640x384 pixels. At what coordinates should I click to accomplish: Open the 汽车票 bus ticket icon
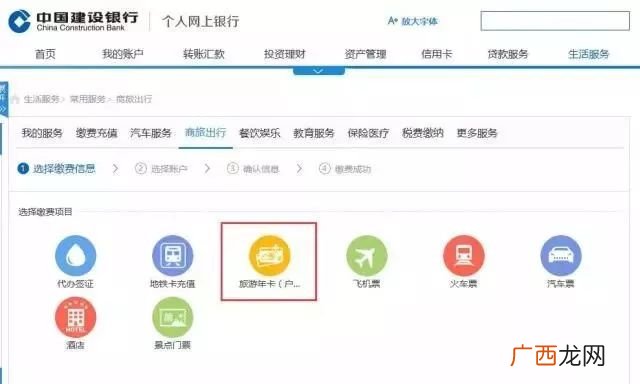tap(561, 256)
